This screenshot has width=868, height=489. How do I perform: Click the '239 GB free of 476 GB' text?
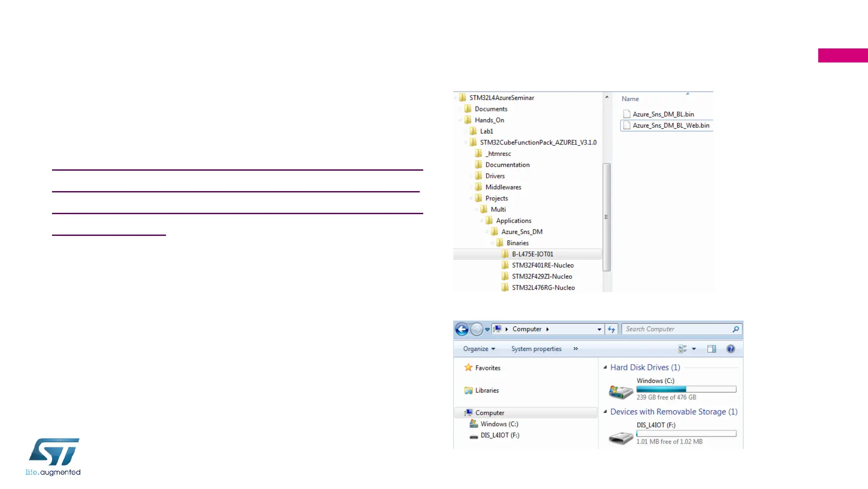(666, 397)
